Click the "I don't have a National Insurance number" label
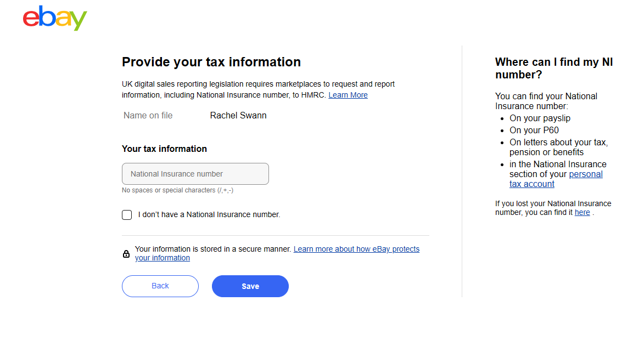Image resolution: width=644 pixels, height=352 pixels. click(x=209, y=215)
